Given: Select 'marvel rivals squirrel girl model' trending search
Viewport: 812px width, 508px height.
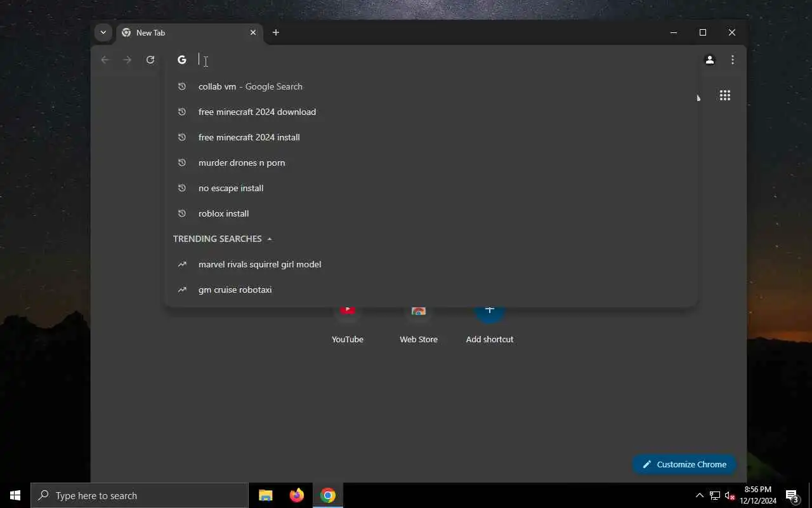Looking at the screenshot, I should tap(431, 264).
